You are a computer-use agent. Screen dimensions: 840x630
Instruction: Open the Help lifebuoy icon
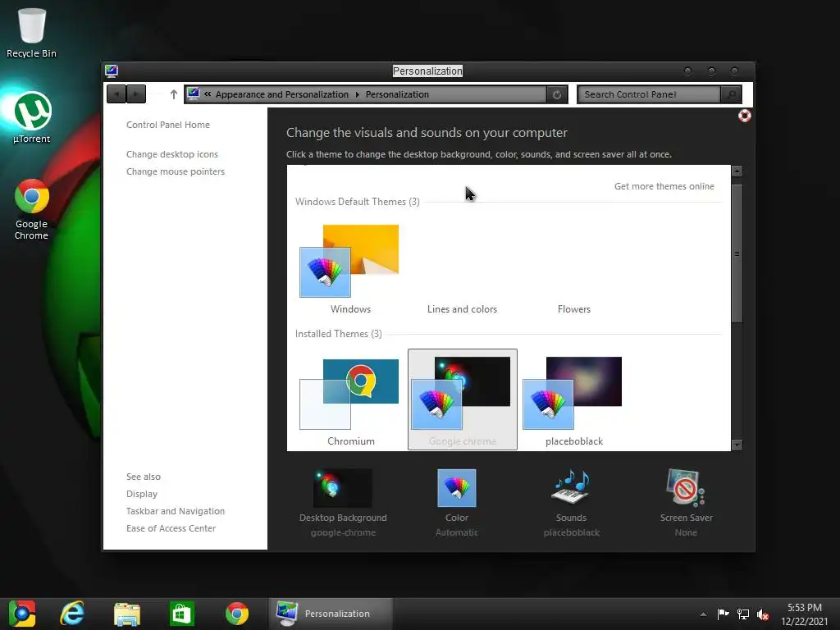745,116
